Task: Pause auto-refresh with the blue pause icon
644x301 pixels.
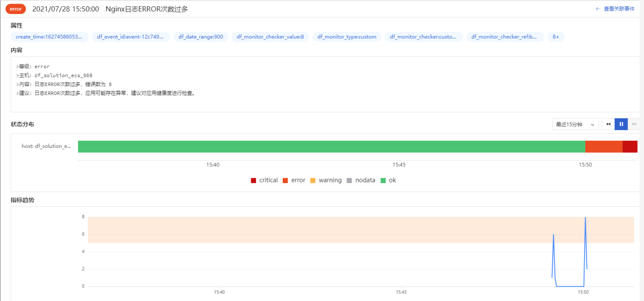Action: coord(621,124)
